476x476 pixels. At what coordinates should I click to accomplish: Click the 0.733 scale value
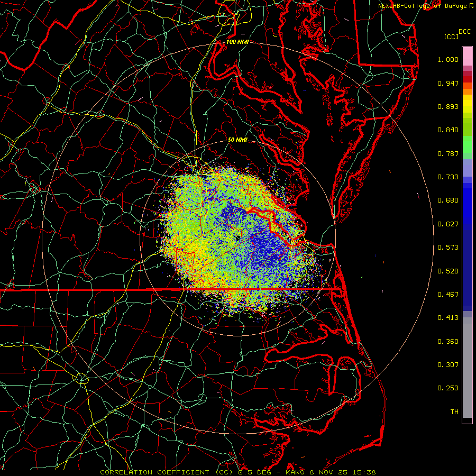pos(448,177)
